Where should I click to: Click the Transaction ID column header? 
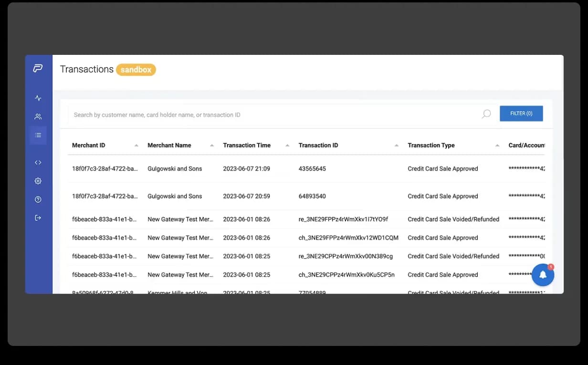(318, 146)
